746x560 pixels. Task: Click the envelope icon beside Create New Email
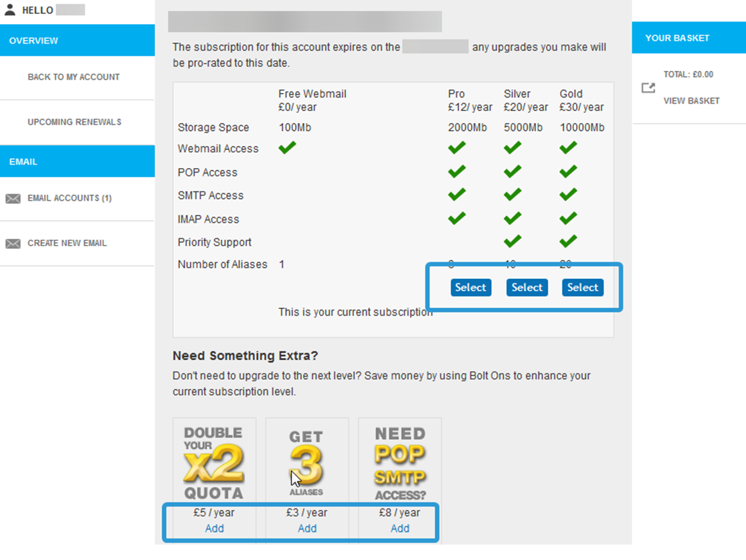13,244
